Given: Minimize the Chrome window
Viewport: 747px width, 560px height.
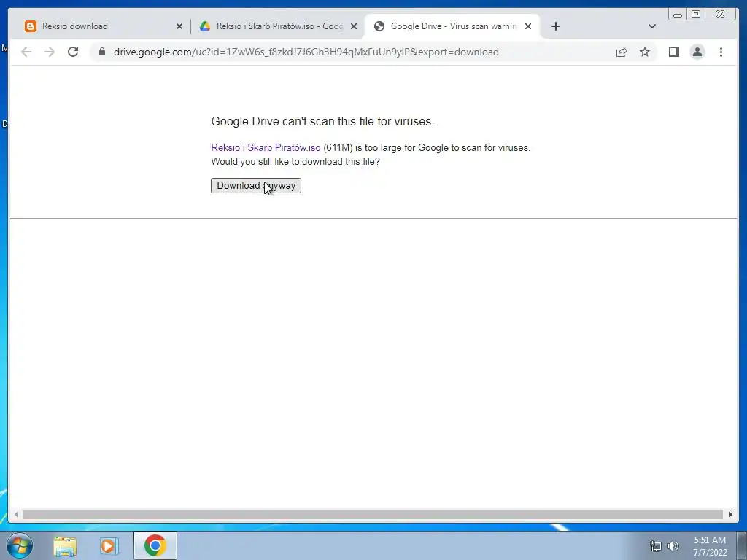Looking at the screenshot, I should tap(678, 15).
